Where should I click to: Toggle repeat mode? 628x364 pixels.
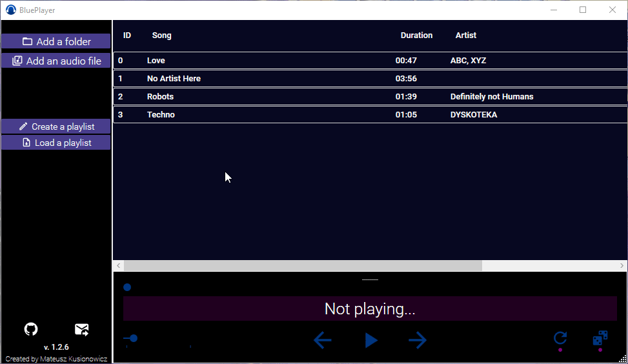(x=560, y=338)
